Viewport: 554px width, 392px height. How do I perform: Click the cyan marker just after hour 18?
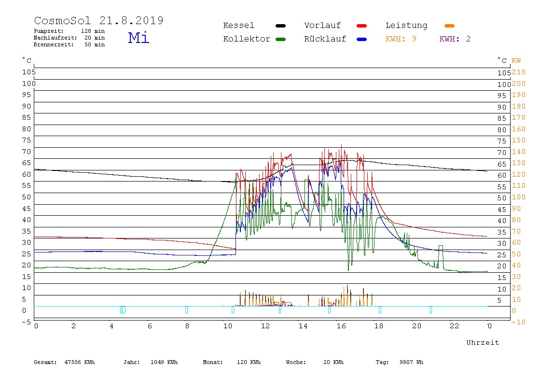pos(380,309)
